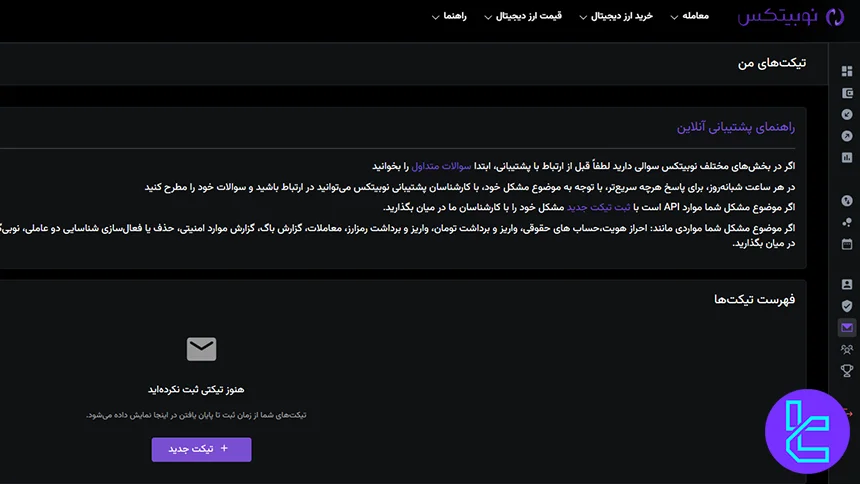Open the dashboard grid icon in sidebar
This screenshot has width=860, height=484.
tap(847, 71)
